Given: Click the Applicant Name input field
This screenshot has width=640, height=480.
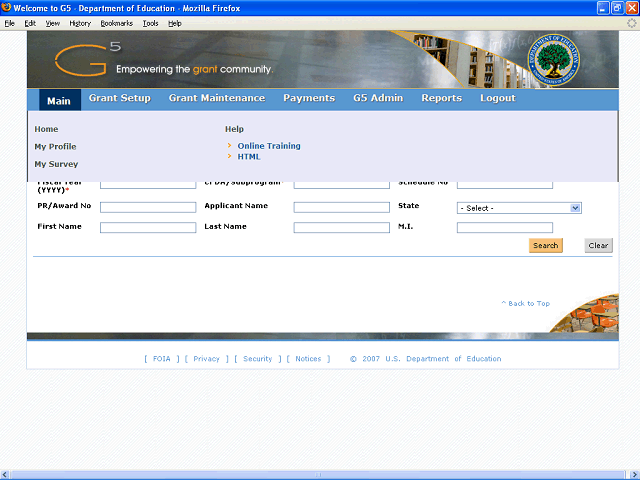Looking at the screenshot, I should click(342, 207).
